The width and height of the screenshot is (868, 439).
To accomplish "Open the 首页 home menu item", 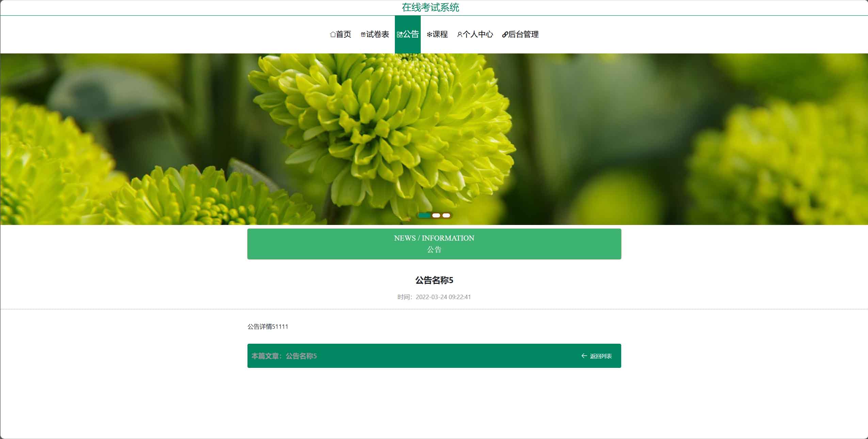I will coord(340,34).
